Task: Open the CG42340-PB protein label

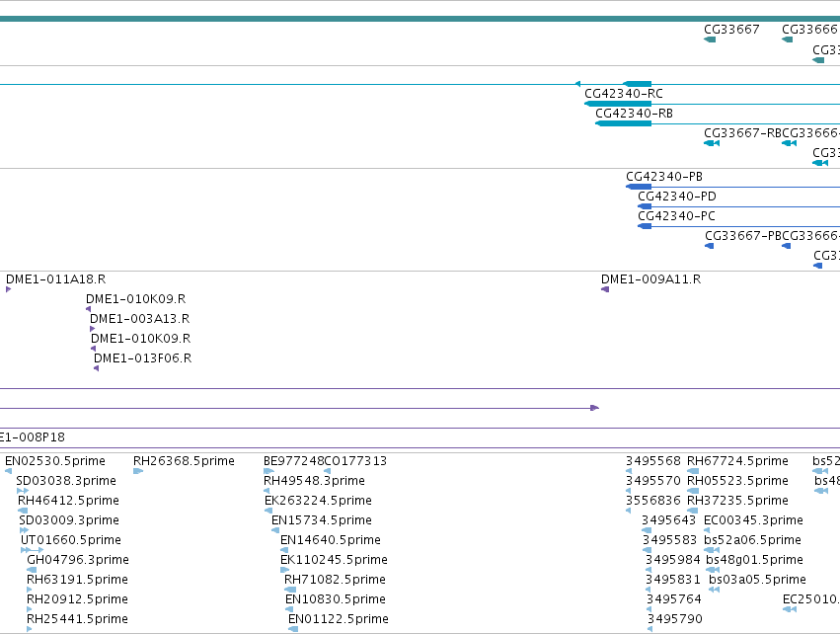Action: point(664,177)
